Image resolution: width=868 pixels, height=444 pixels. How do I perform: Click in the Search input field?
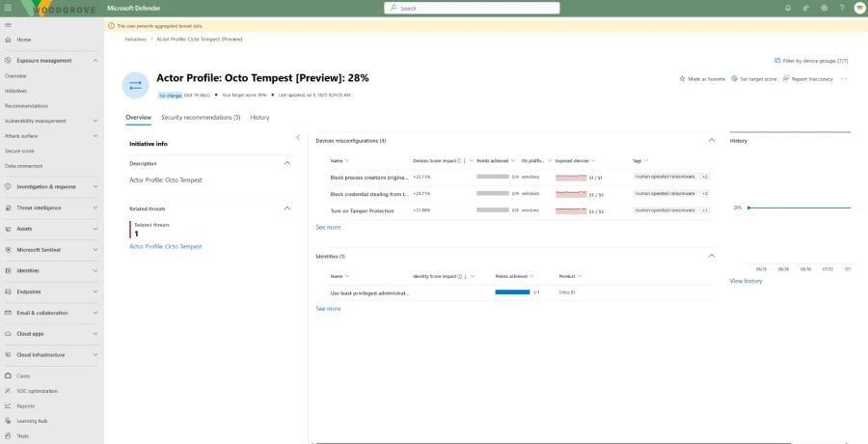click(473, 8)
